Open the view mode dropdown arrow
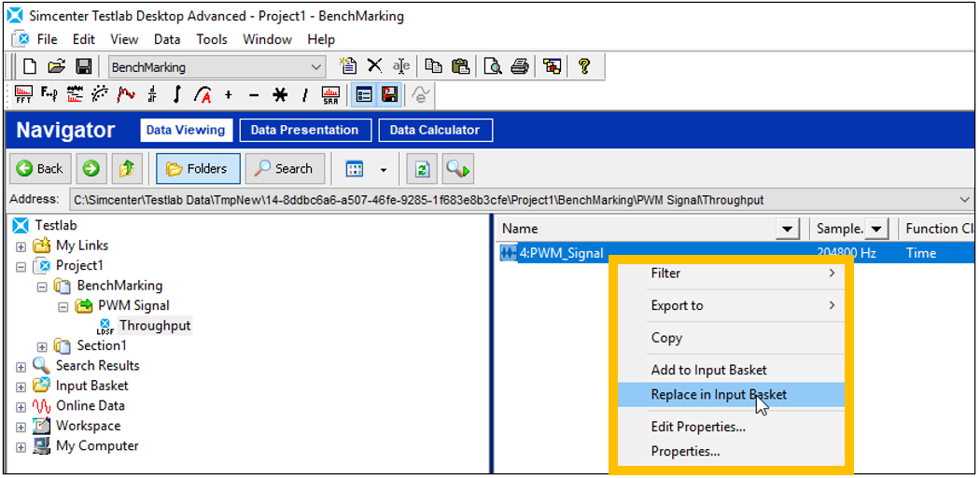This screenshot has width=980, height=478. tap(384, 169)
